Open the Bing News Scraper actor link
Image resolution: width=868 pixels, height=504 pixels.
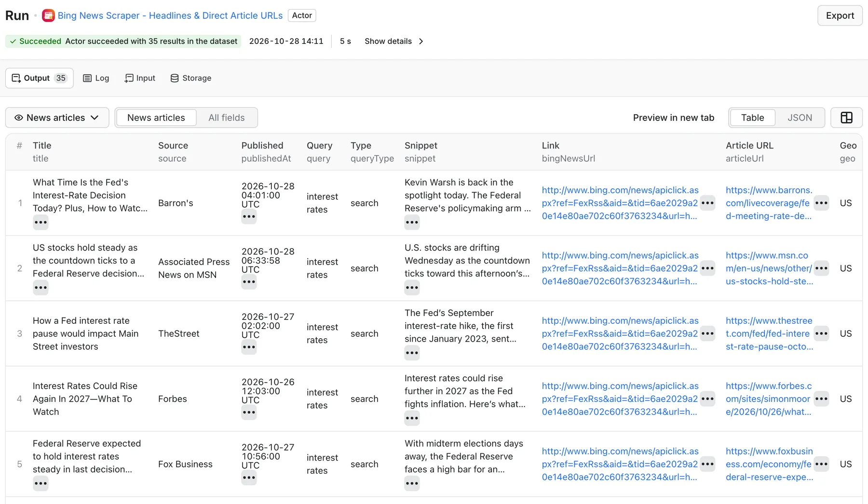pos(170,15)
